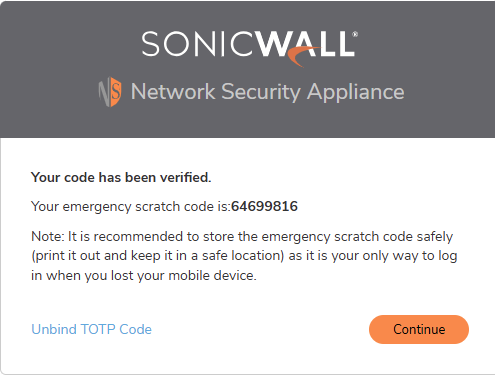
Task: Click the "Your emergency scratch code is" label
Action: coord(131,207)
